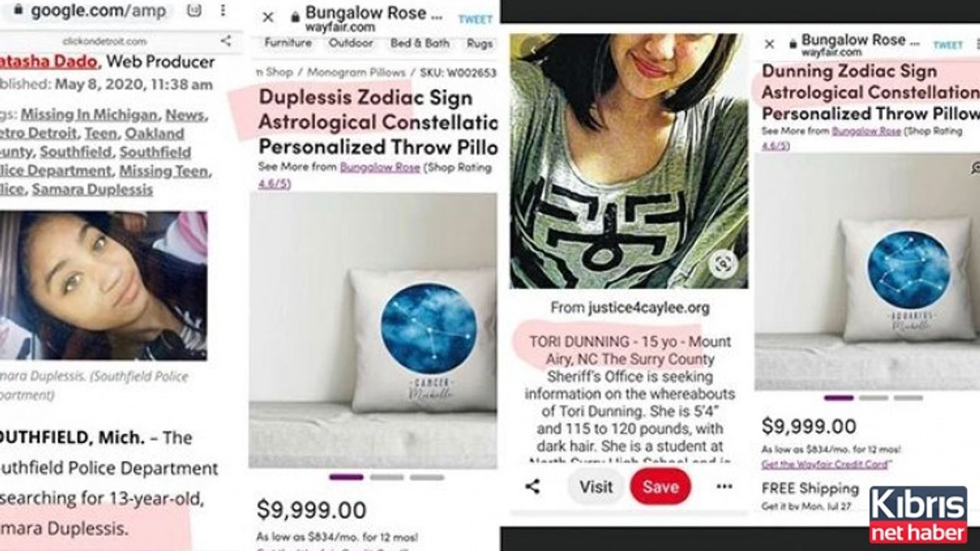The image size is (980, 551).
Task: Close the Dunning Wayfair page with X
Action: coord(769,44)
